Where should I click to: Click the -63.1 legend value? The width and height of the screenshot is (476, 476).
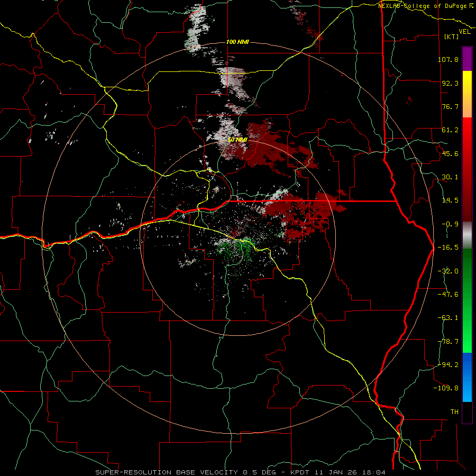click(x=448, y=318)
